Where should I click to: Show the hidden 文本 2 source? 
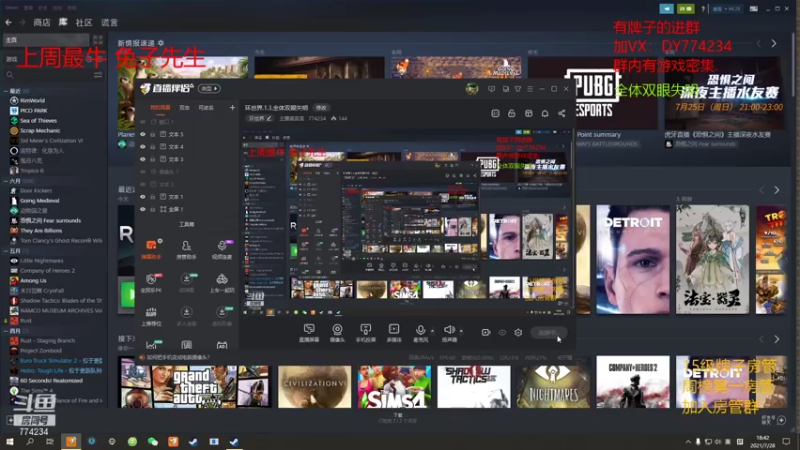[x=143, y=184]
